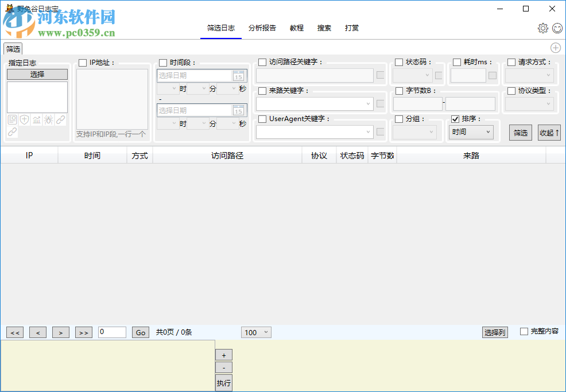Open the log document icon in left panel

coord(12,119)
